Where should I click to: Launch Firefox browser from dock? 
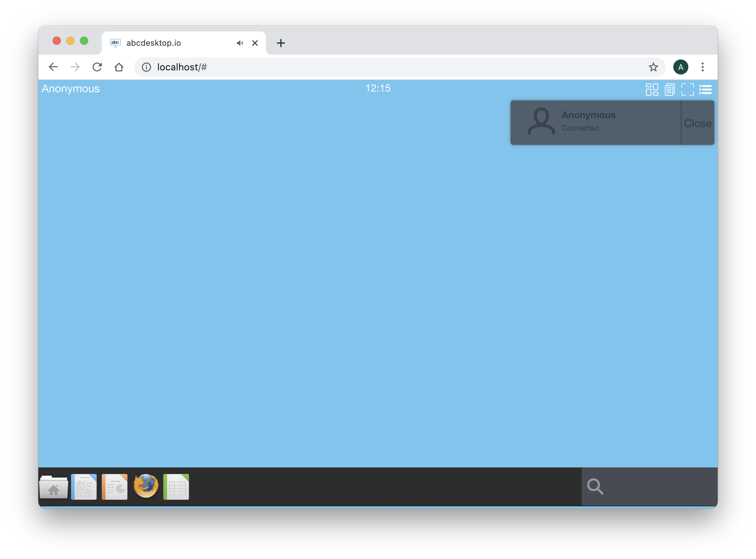[x=145, y=486]
